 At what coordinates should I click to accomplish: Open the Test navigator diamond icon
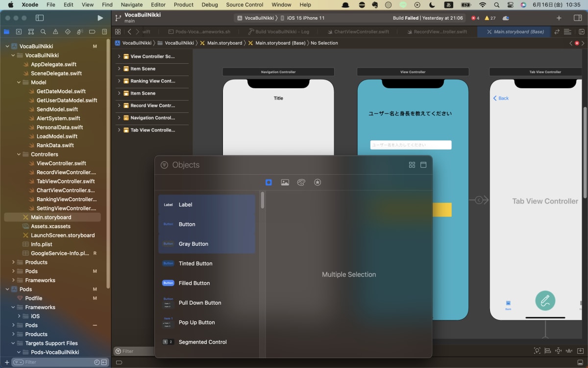(x=68, y=31)
